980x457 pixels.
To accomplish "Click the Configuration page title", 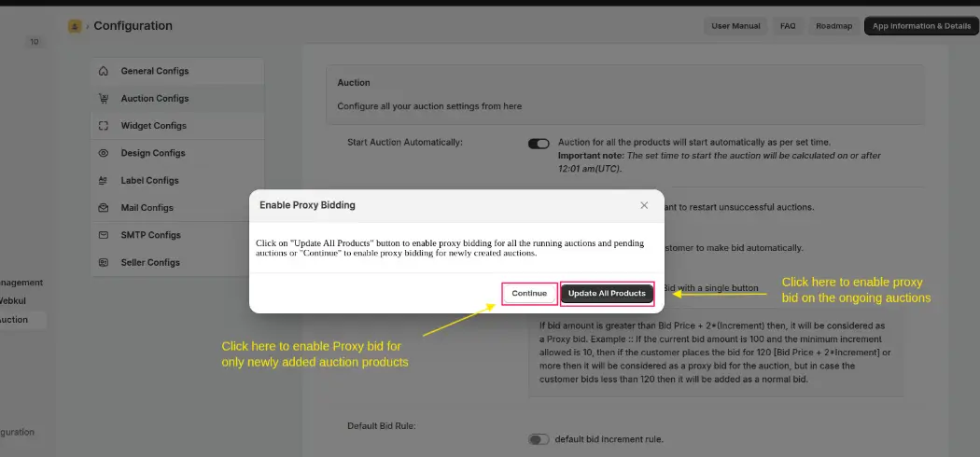I will (x=133, y=26).
